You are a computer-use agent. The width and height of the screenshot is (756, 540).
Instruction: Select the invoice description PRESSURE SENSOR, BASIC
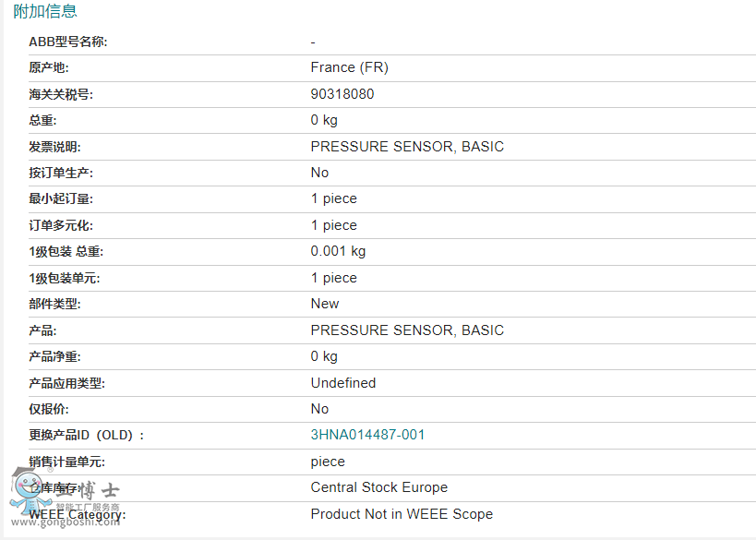pos(407,147)
